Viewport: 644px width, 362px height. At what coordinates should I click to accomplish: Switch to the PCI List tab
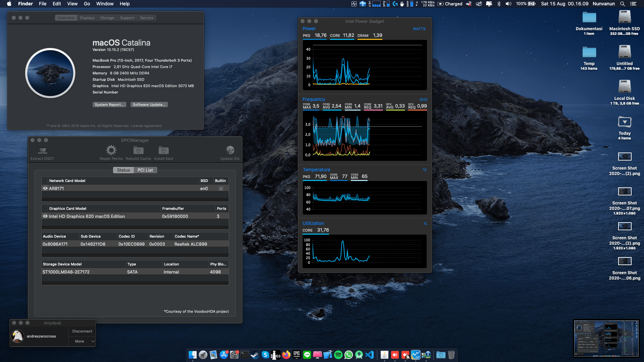pyautogui.click(x=145, y=170)
